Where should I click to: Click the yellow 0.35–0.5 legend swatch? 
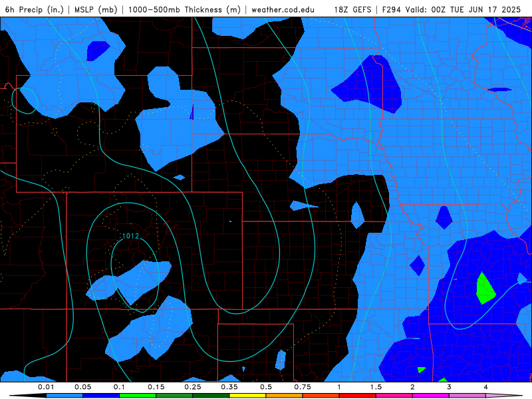point(247,396)
